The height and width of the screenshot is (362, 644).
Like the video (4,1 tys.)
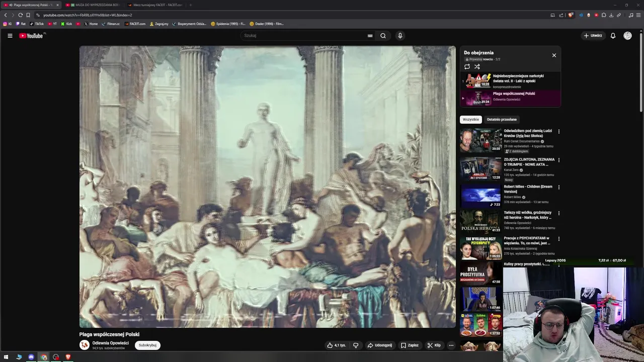[337, 345]
